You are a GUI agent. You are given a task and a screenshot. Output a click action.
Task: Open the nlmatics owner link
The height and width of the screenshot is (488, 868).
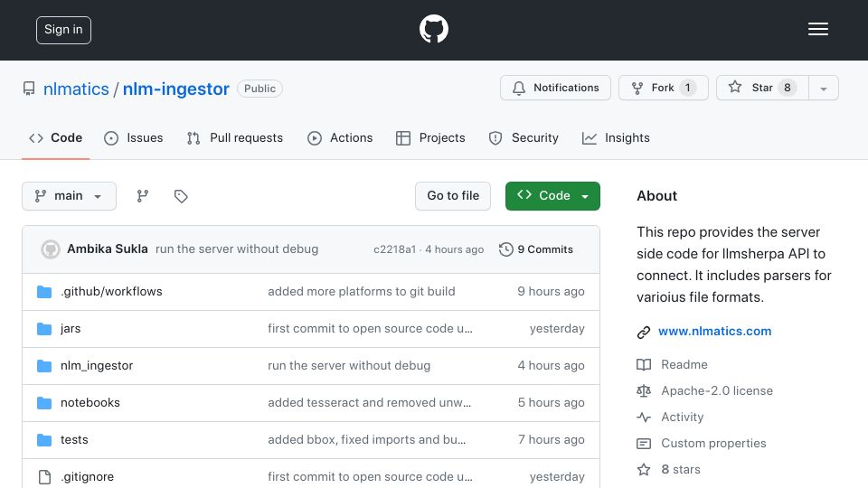(76, 89)
